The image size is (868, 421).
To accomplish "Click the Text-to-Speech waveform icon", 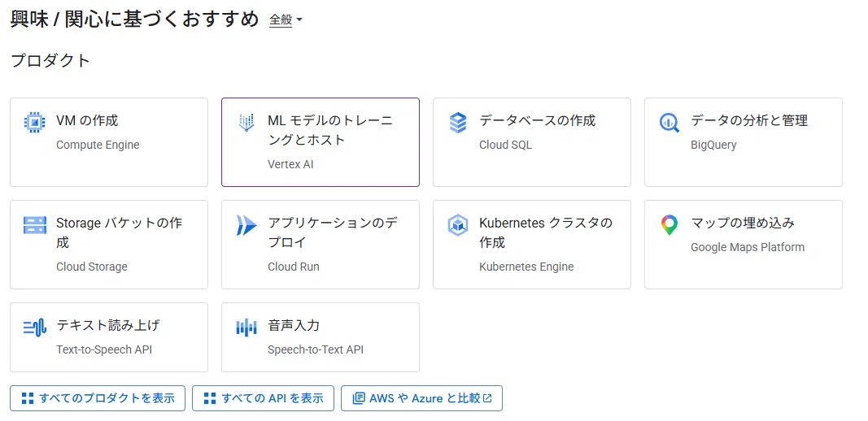I will point(35,328).
